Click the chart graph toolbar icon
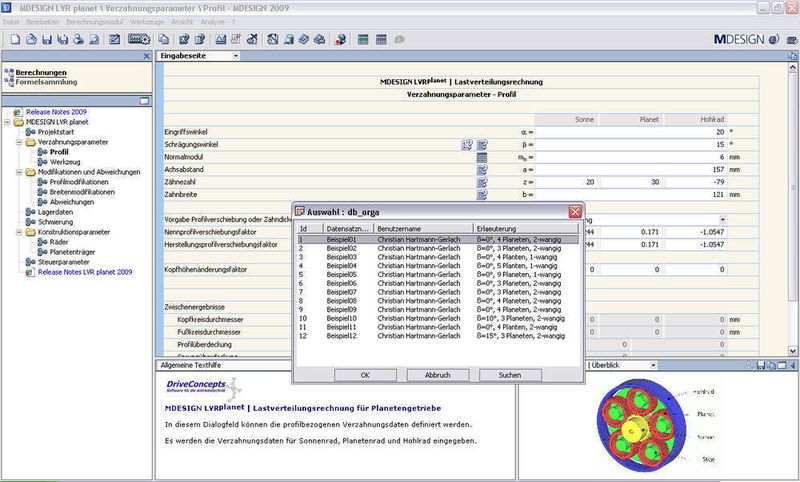 coord(220,39)
